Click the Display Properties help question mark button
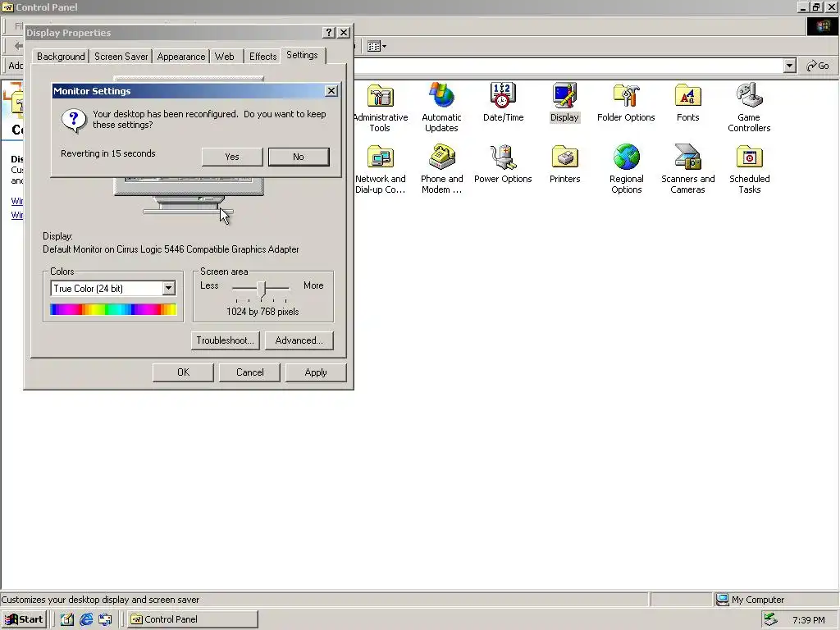This screenshot has height=630, width=840. (330, 33)
